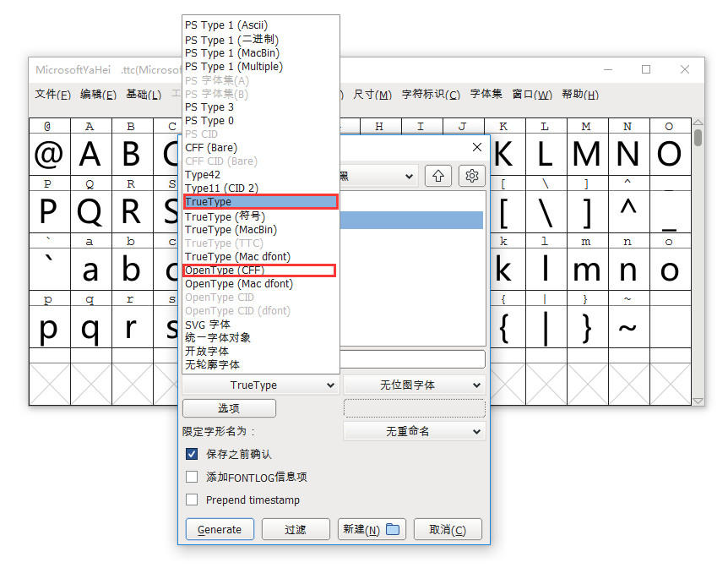This screenshot has height=568, width=728.
Task: Enable the Prepend timestamp checkbox
Action: tap(191, 500)
